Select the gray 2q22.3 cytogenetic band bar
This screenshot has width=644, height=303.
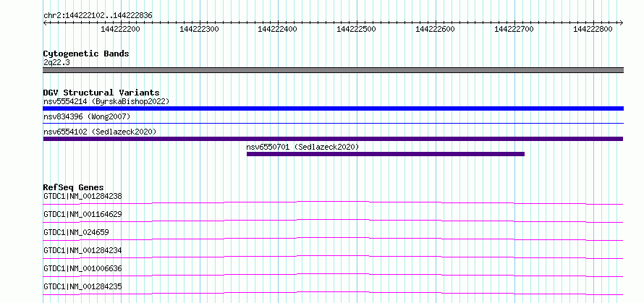pos(333,70)
